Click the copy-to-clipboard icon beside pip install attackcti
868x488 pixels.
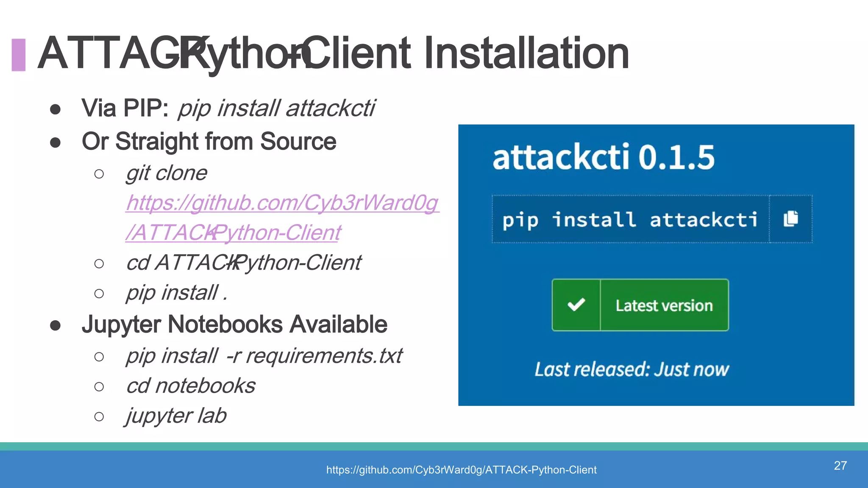tap(791, 219)
